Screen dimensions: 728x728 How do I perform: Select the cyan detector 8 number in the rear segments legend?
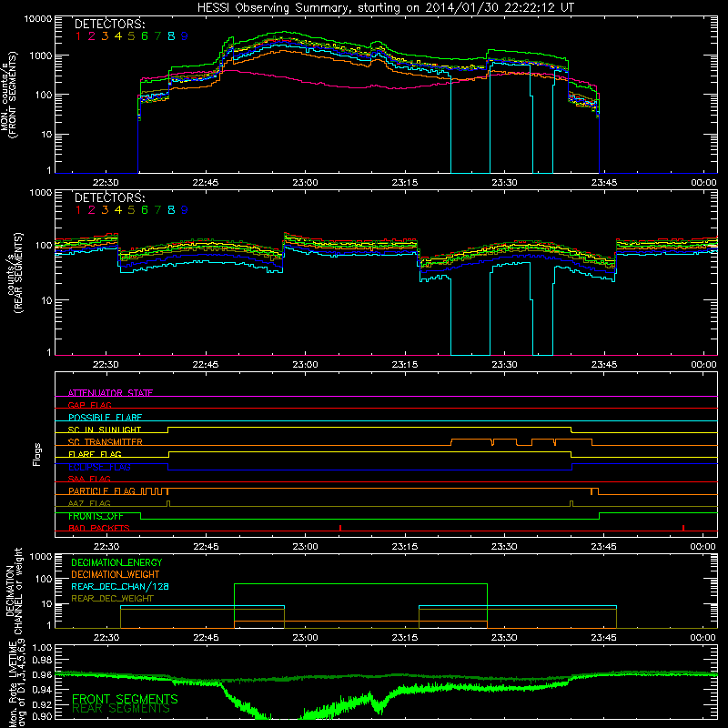171,210
